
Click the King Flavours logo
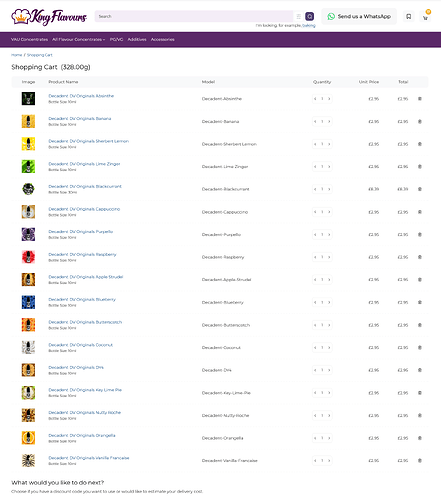pyautogui.click(x=49, y=17)
